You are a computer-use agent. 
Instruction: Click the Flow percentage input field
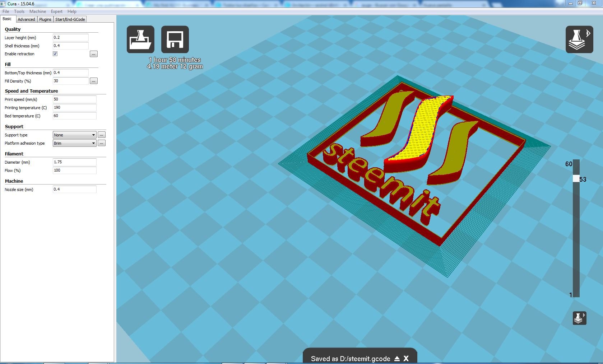[x=75, y=171]
